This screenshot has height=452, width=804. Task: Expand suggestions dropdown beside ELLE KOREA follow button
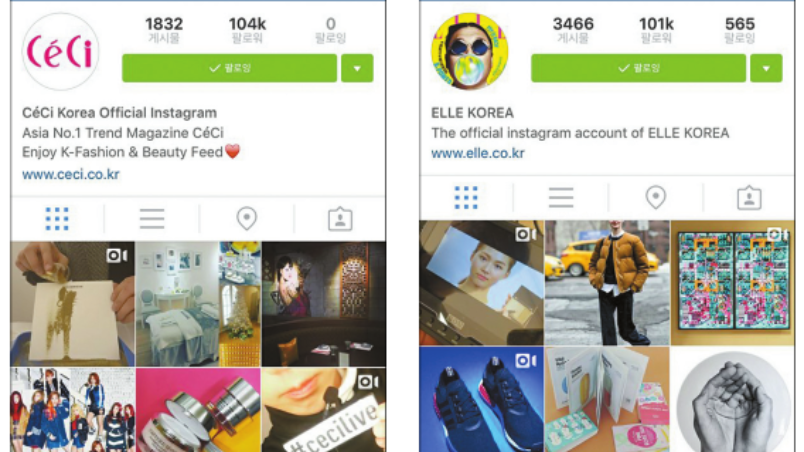coord(766,68)
